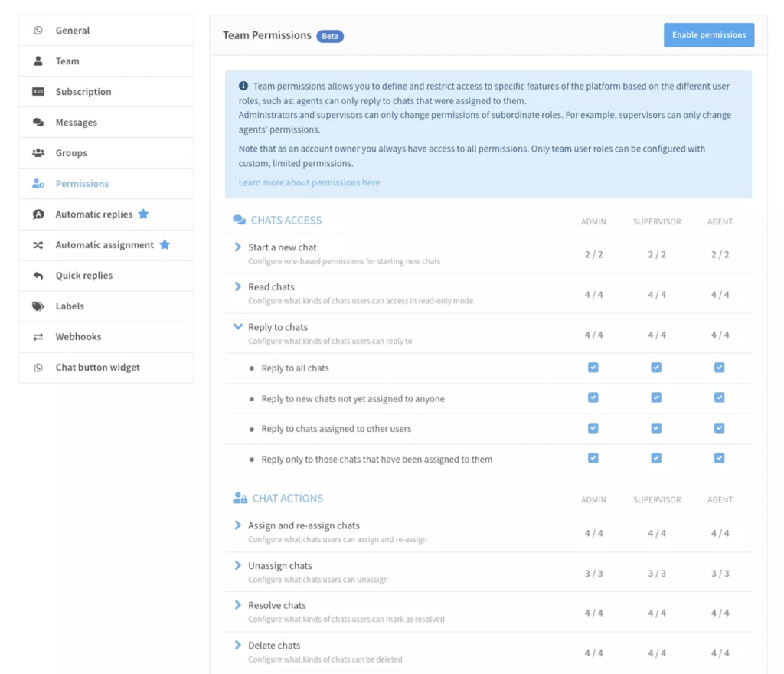Expand the Unassign chats permissions

238,566
